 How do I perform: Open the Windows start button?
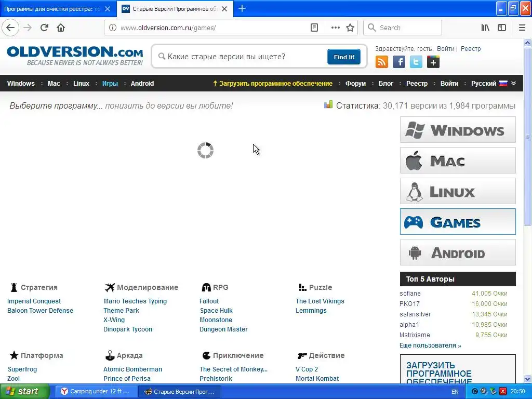(x=25, y=391)
